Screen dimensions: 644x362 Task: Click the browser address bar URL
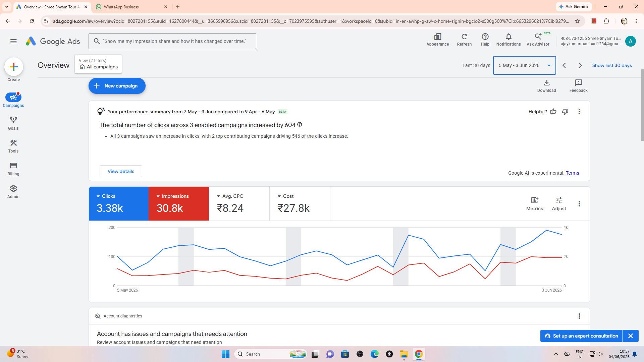311,21
